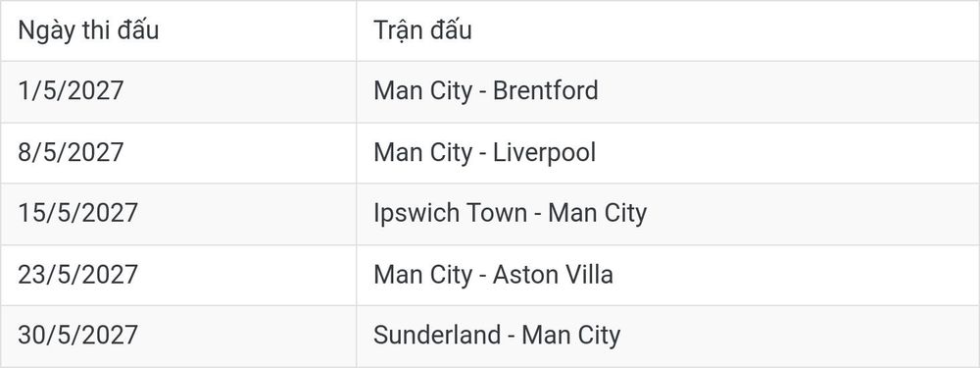Select the Ipswich Town - Man City match
Image resolution: width=980 pixels, height=368 pixels.
tap(510, 214)
